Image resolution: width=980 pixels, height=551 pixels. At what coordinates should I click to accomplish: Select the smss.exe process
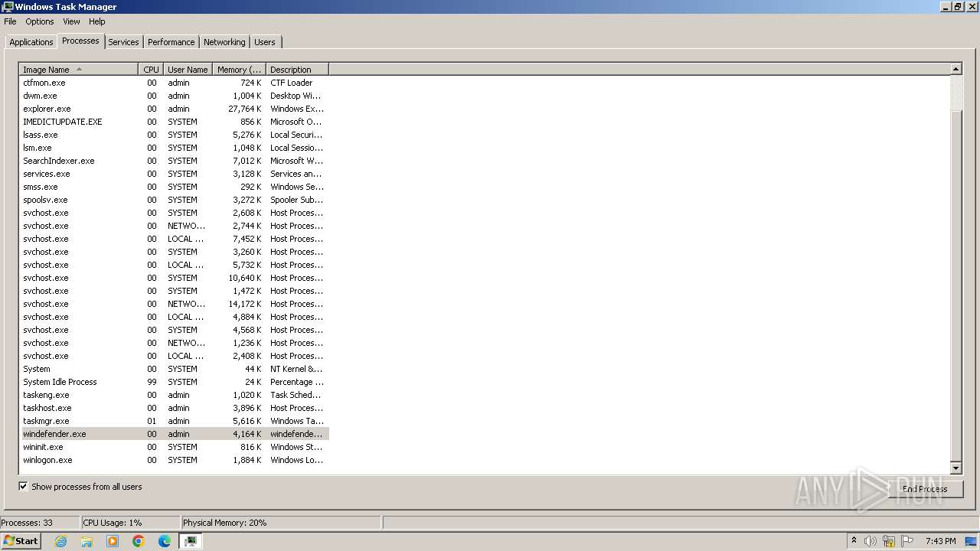point(174,187)
